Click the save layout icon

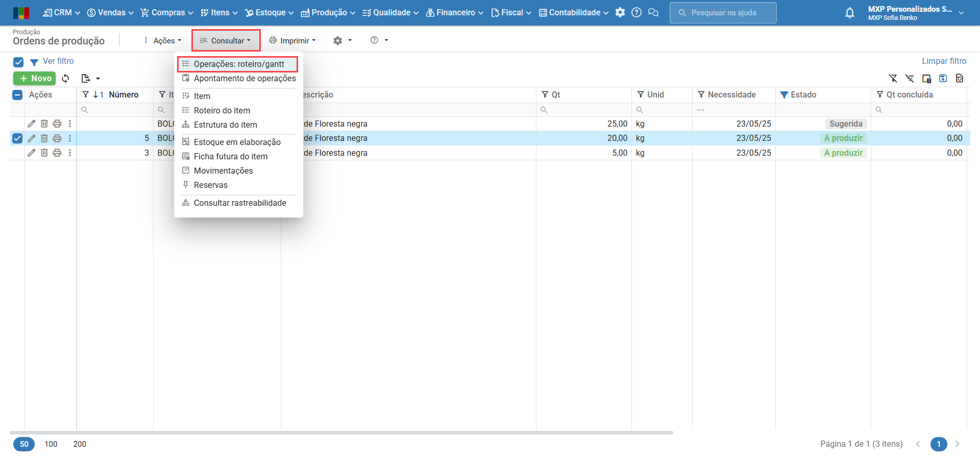pyautogui.click(x=943, y=79)
